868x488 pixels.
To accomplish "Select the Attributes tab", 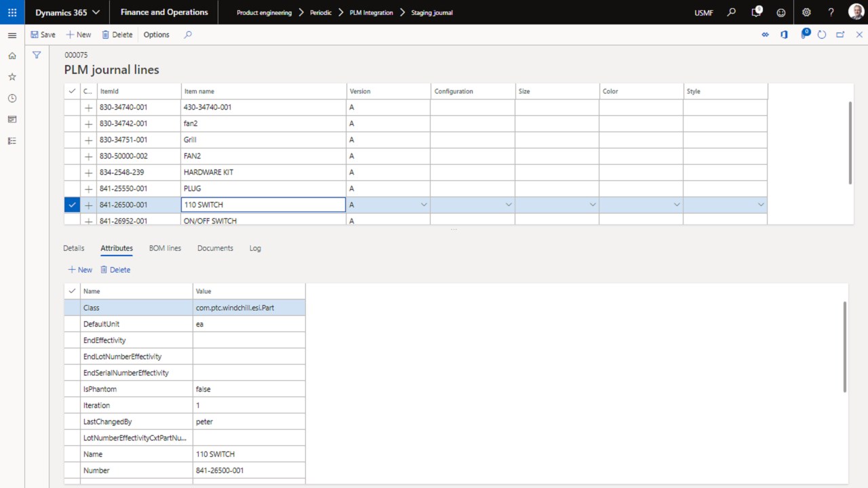I will 117,248.
